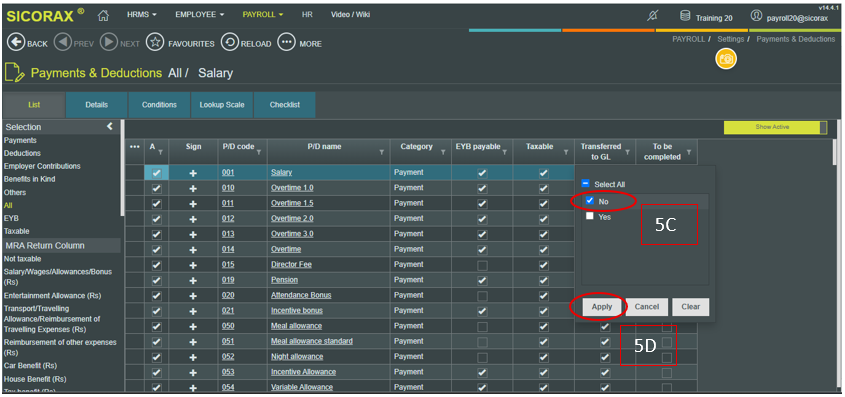Toggle EYB payable for Attendance Bonus
The height and width of the screenshot is (397, 845).
coord(482,296)
